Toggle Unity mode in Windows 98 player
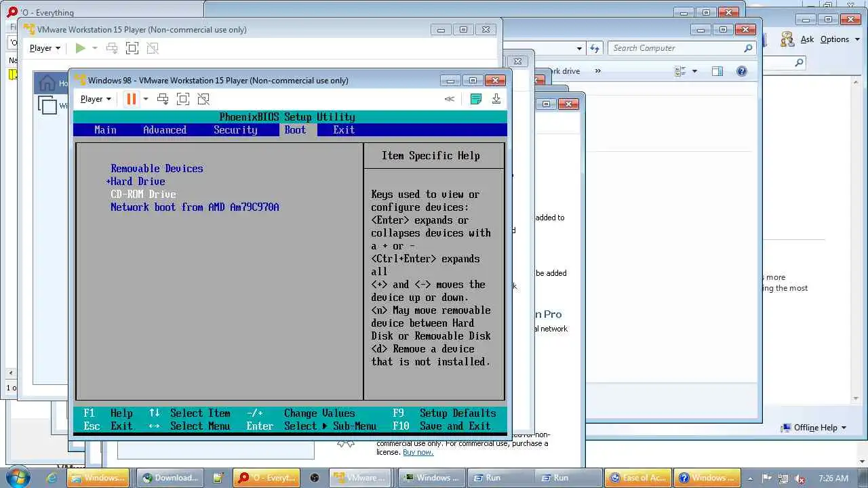This screenshot has width=868, height=488. pos(203,99)
